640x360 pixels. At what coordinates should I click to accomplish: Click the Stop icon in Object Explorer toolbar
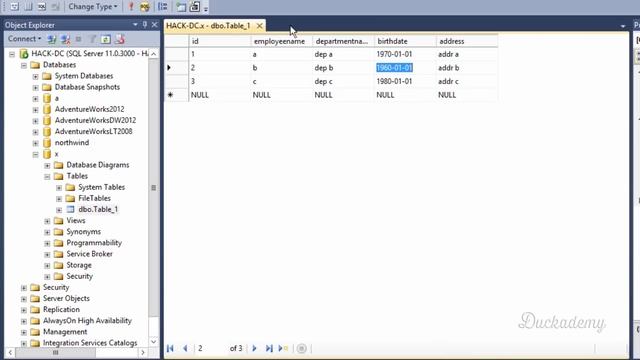click(x=78, y=39)
